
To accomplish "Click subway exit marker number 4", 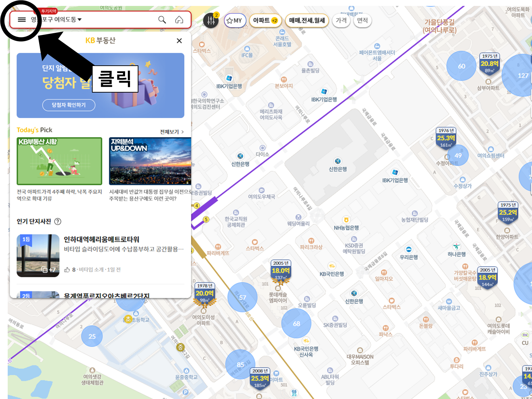I will 197,206.
